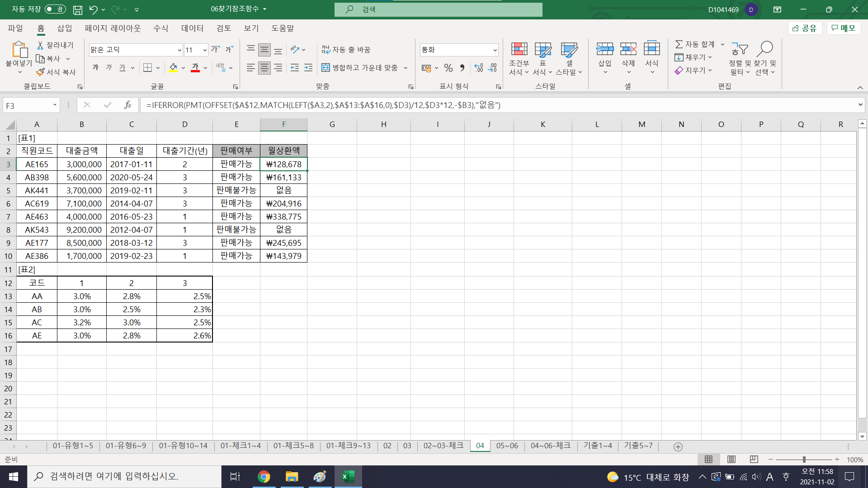Open Excel from the Windows taskbar

348,477
